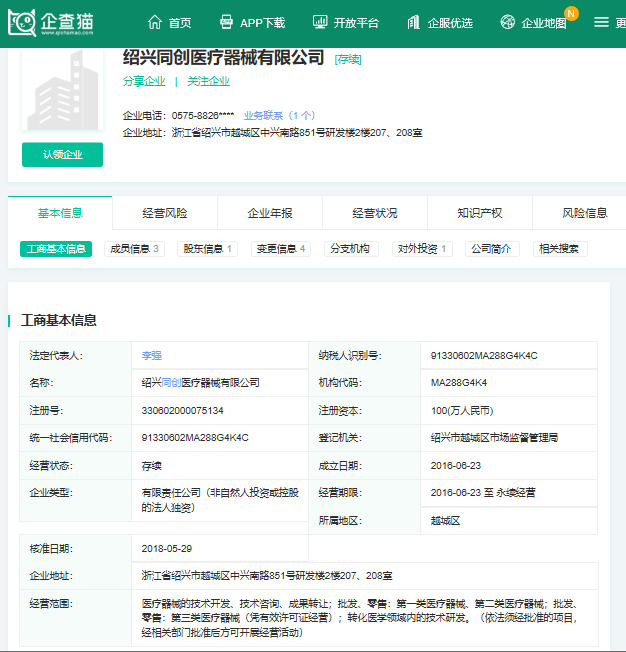Select the 对外投资 sub-tab
626x652 pixels.
click(422, 249)
